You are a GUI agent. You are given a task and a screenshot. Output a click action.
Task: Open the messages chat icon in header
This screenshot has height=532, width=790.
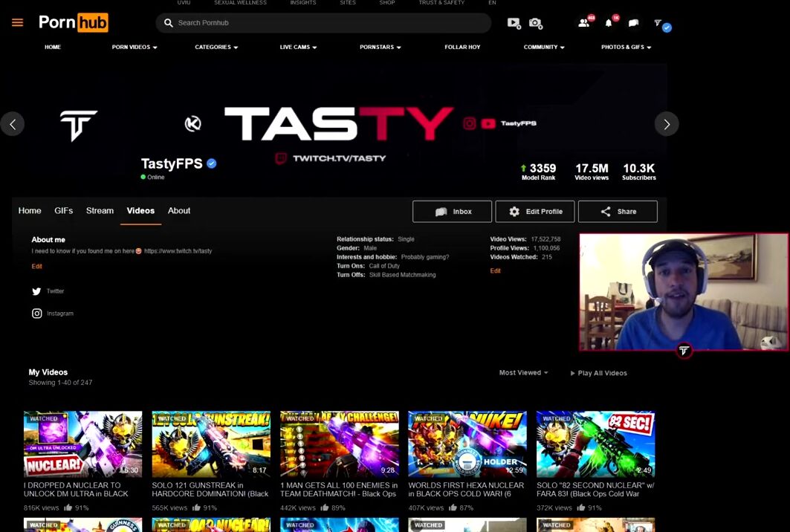click(633, 23)
